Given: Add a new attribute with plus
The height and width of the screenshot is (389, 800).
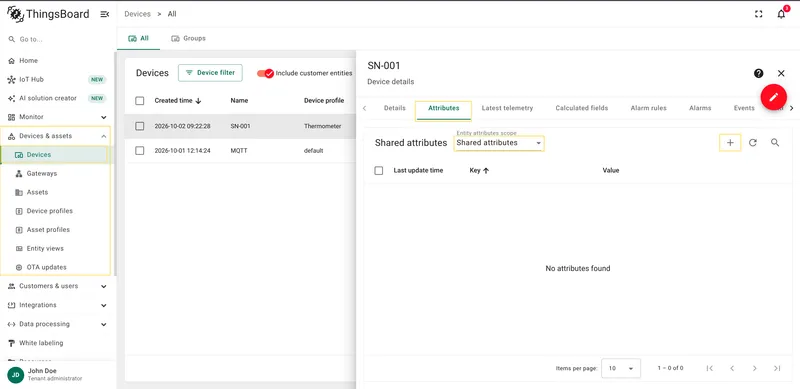Looking at the screenshot, I should click(730, 143).
